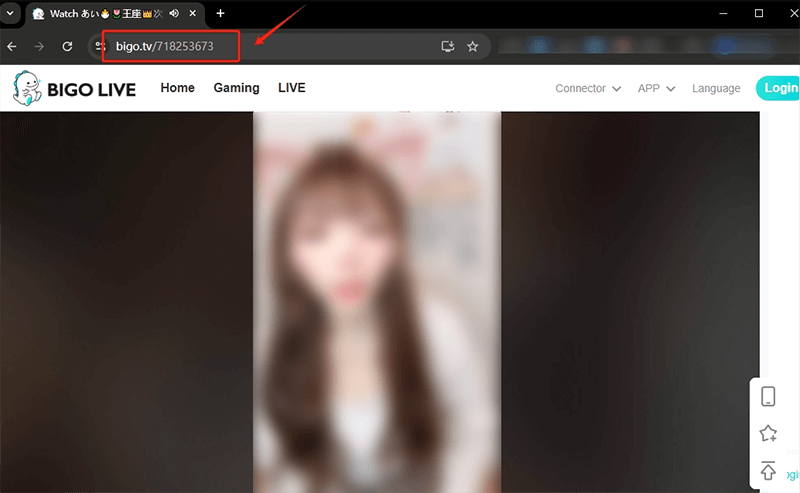Go back with the browser back arrow
Screen dimensions: 800x493
click(12, 46)
